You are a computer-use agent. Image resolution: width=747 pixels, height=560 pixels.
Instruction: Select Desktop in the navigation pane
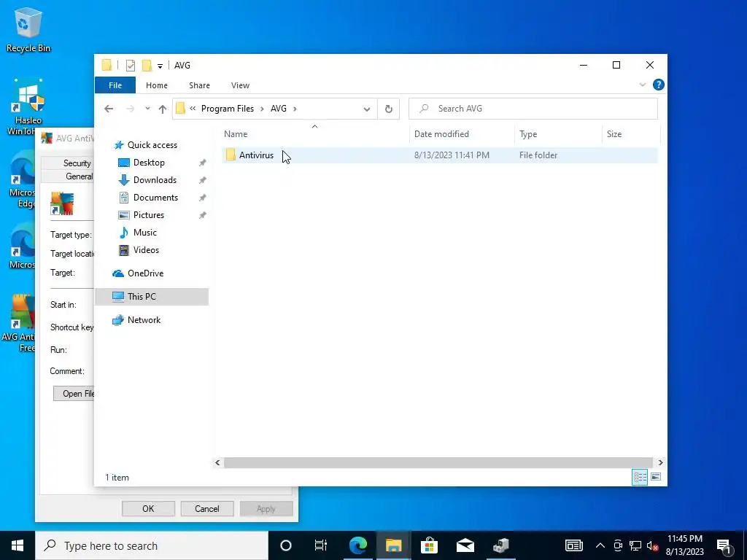pos(149,163)
